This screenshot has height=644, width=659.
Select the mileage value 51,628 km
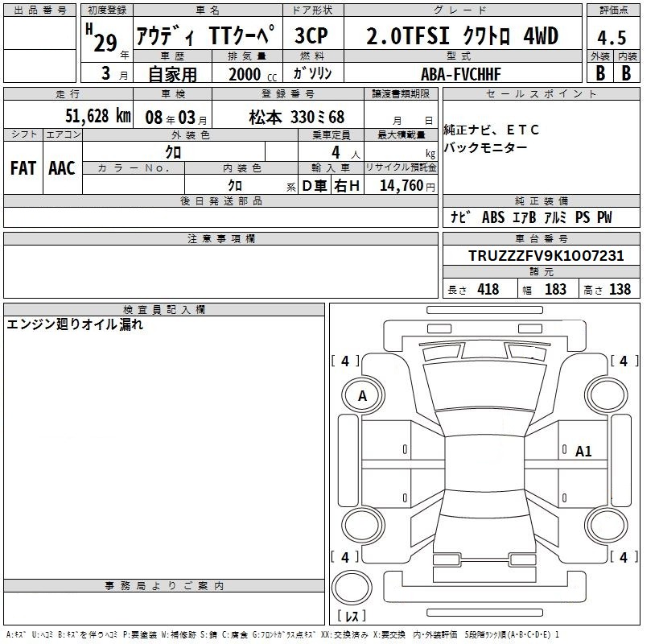[x=98, y=116]
